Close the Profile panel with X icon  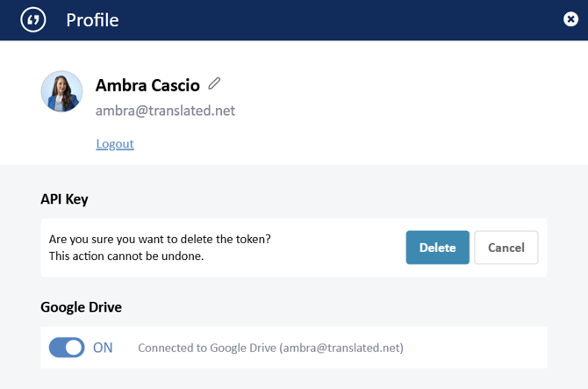point(570,19)
